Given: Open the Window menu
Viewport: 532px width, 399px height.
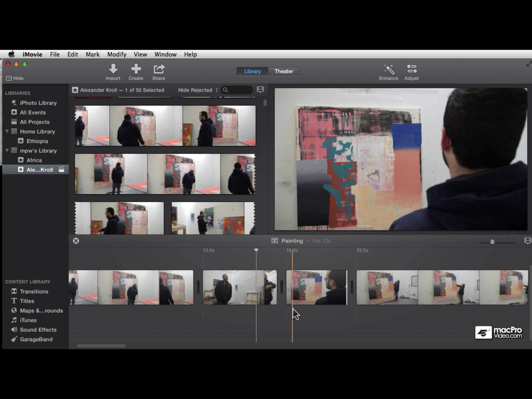Looking at the screenshot, I should click(165, 54).
